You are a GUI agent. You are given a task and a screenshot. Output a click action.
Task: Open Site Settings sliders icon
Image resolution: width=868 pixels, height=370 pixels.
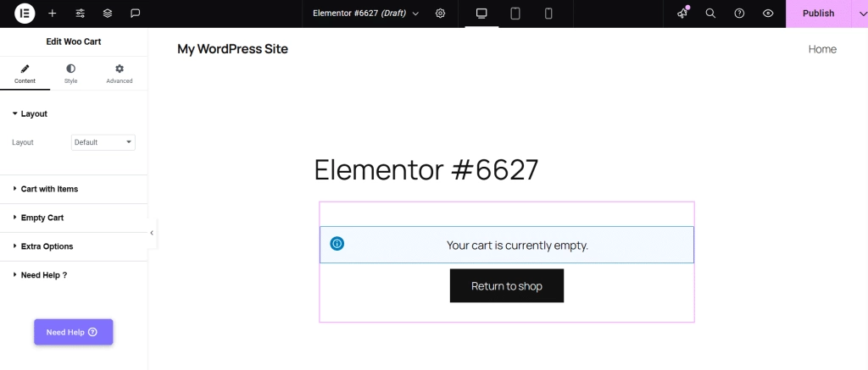pyautogui.click(x=80, y=14)
